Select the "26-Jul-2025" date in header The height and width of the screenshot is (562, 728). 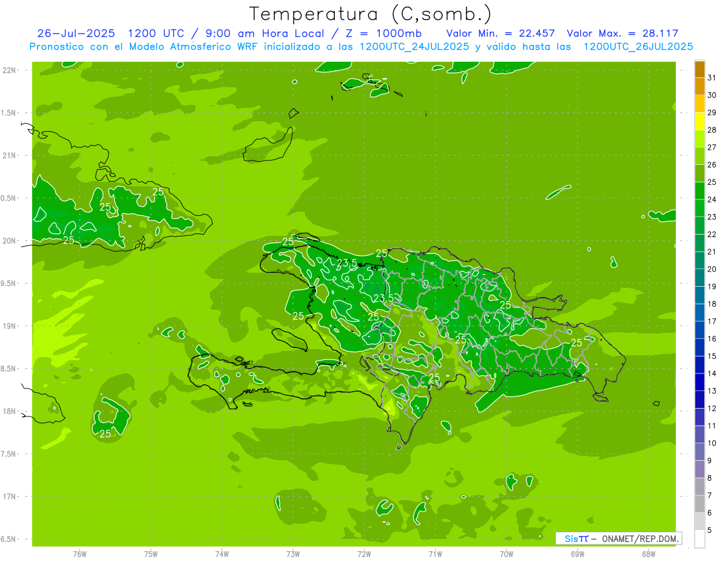[76, 33]
